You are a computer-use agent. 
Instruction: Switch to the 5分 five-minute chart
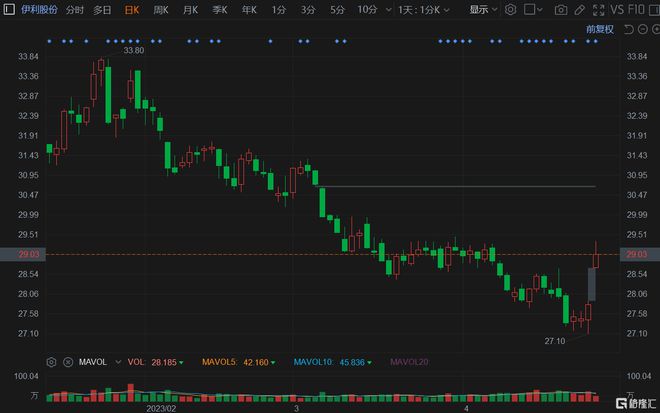click(337, 10)
